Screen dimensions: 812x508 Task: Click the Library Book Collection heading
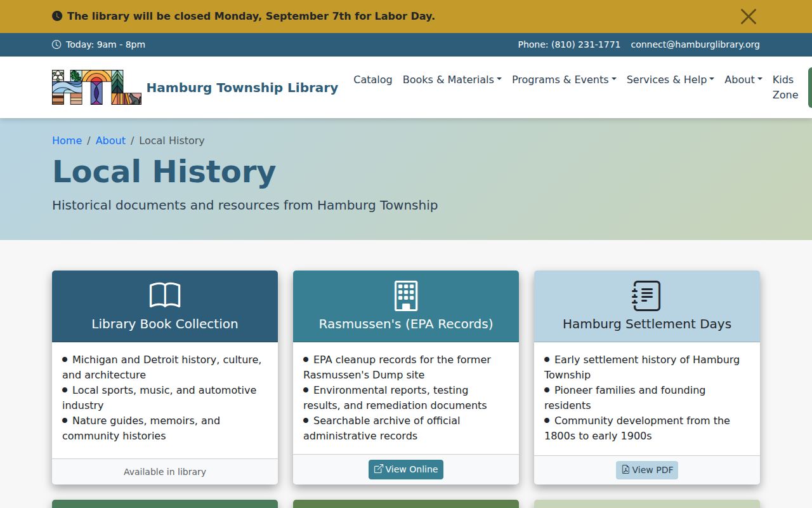(165, 324)
